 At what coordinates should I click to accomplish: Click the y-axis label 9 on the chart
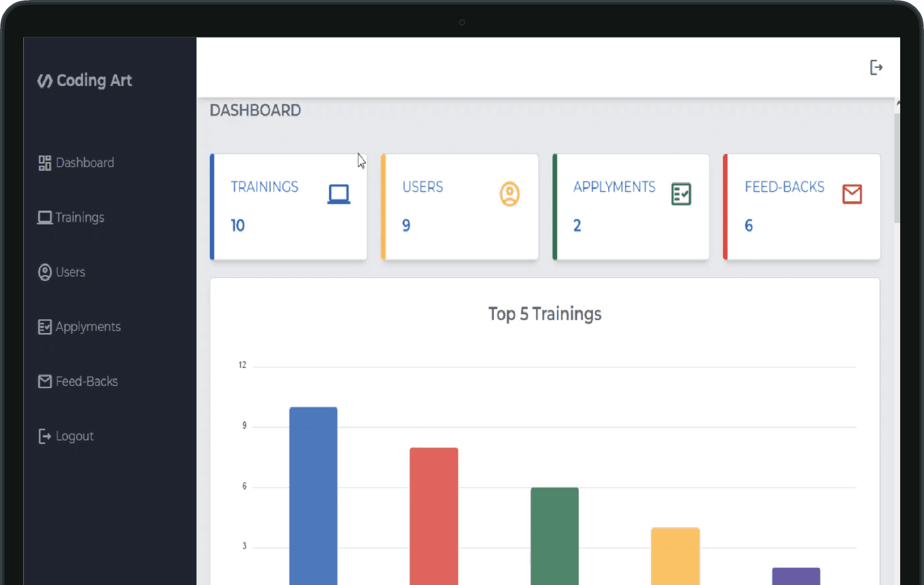point(244,425)
